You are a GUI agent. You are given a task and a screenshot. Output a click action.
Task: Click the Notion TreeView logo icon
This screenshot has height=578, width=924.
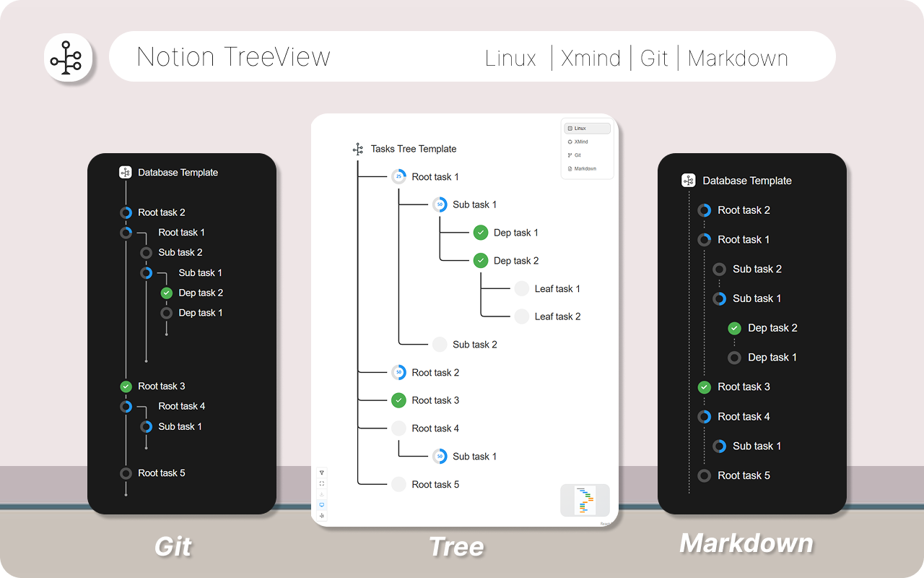[x=69, y=58]
